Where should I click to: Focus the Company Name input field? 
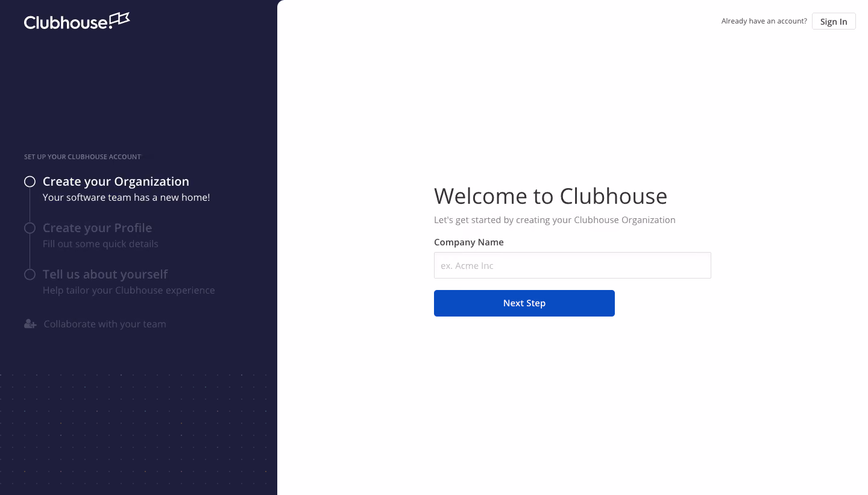(x=573, y=265)
